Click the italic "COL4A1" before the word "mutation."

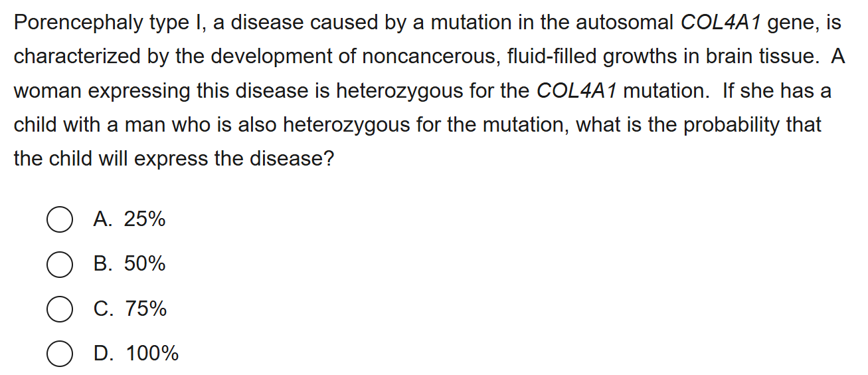(x=576, y=91)
